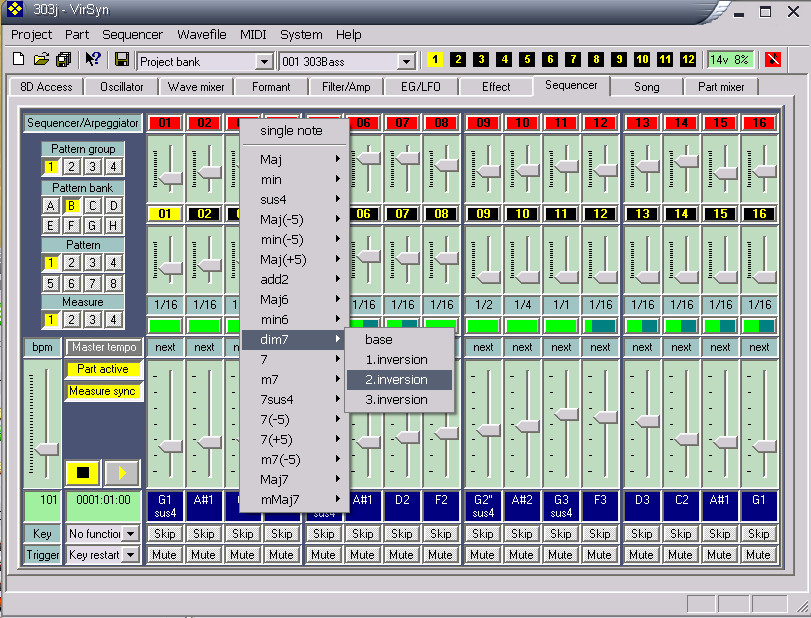Image resolution: width=811 pixels, height=618 pixels.
Task: Select Pattern number 7
Action: (93, 283)
